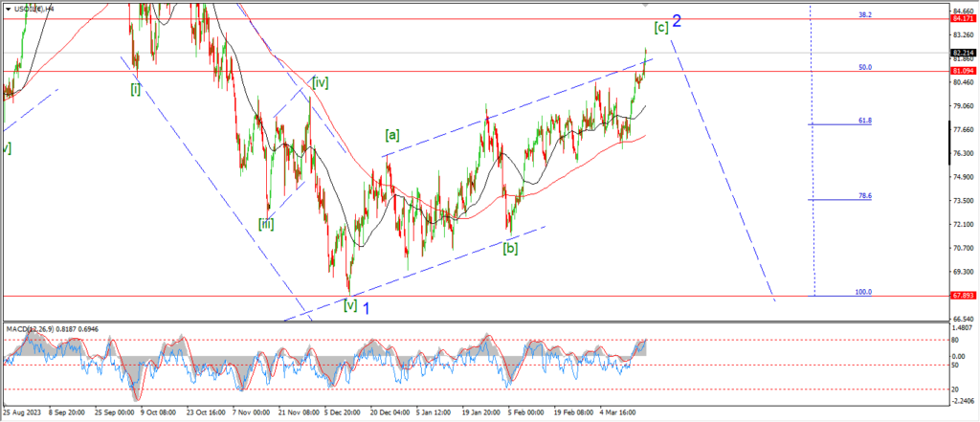Click the 38.2 Fibonacci level label
The image size is (980, 422).
click(864, 14)
